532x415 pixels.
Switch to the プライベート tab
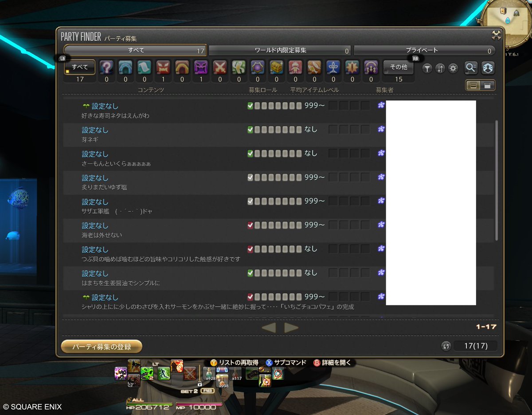click(424, 51)
